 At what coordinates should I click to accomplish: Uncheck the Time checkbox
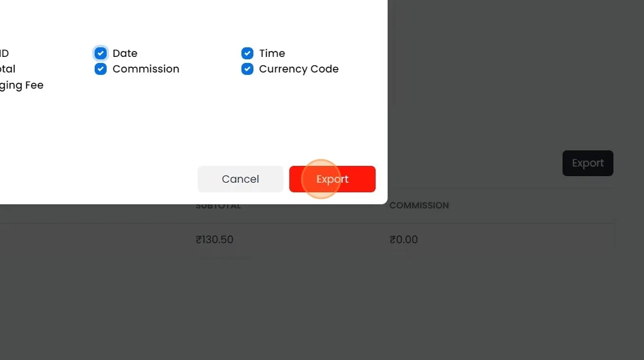[x=247, y=53]
